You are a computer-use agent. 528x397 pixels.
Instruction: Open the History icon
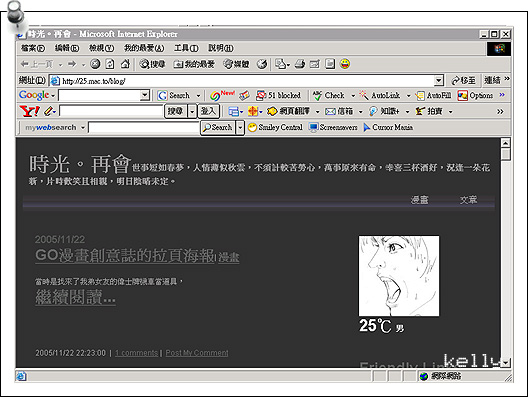(x=262, y=64)
